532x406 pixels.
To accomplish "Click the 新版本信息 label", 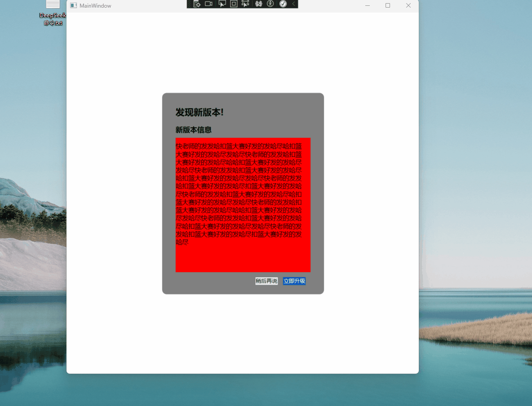I will tap(193, 130).
